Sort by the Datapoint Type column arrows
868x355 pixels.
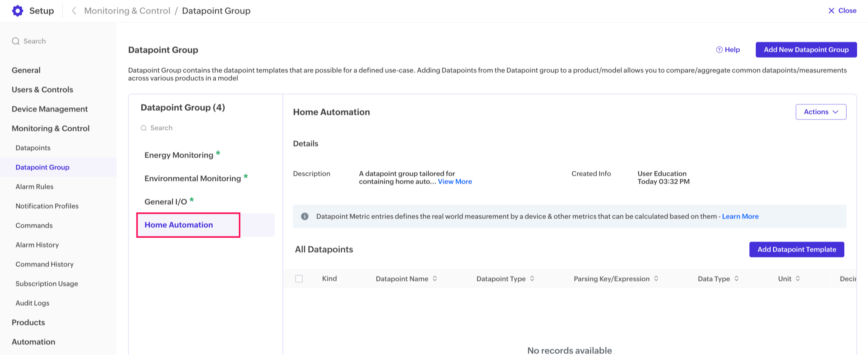coord(532,279)
